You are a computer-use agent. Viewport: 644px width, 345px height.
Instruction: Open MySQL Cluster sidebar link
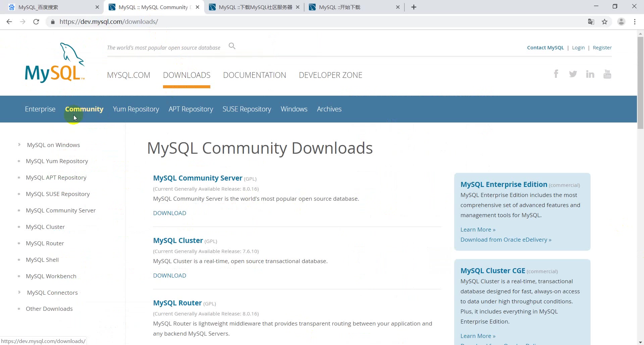coord(45,227)
